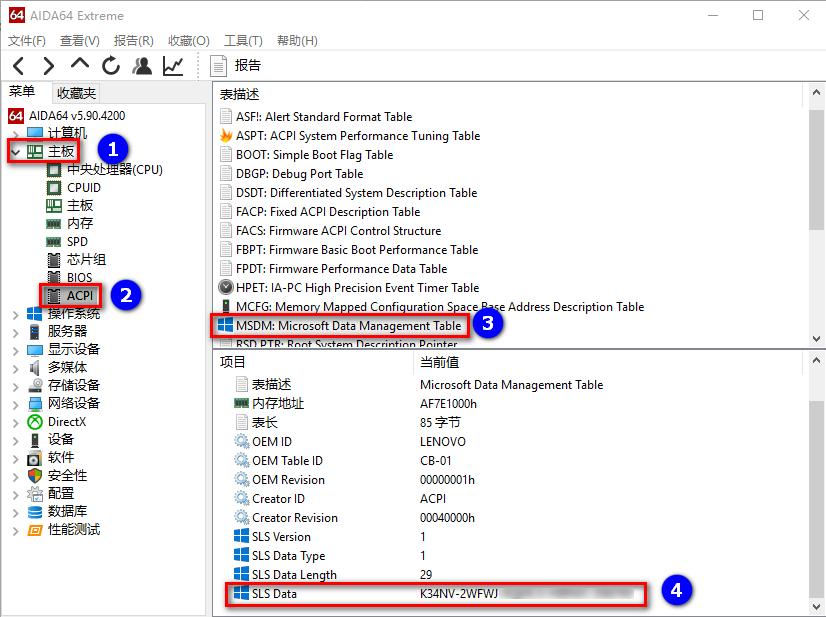Select the HPET High Precision Event Timer entry
This screenshot has height=617, width=826.
click(x=357, y=288)
